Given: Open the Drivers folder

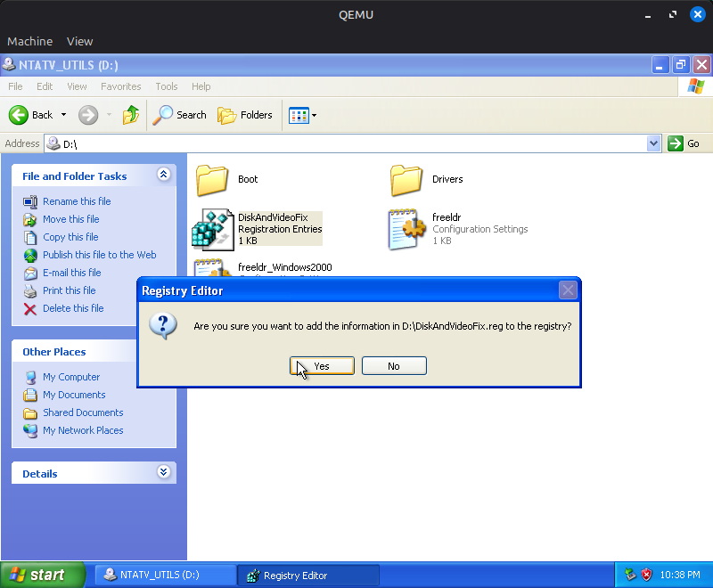Looking at the screenshot, I should pyautogui.click(x=407, y=180).
